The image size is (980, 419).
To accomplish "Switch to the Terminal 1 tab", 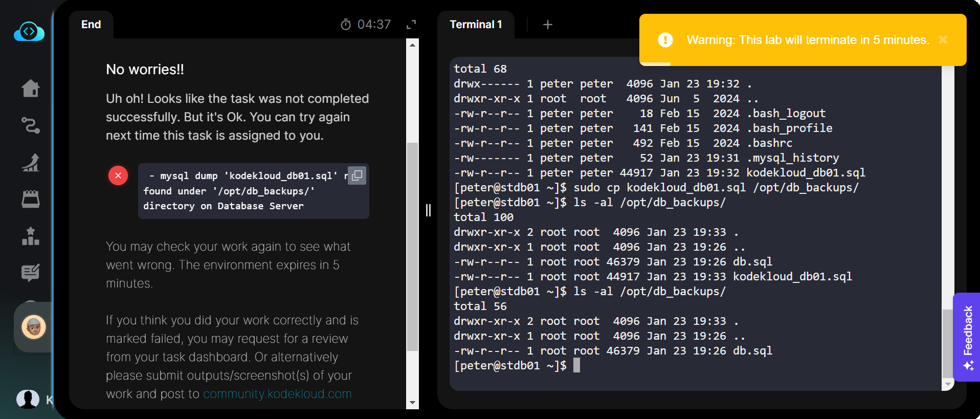I will coord(476,25).
